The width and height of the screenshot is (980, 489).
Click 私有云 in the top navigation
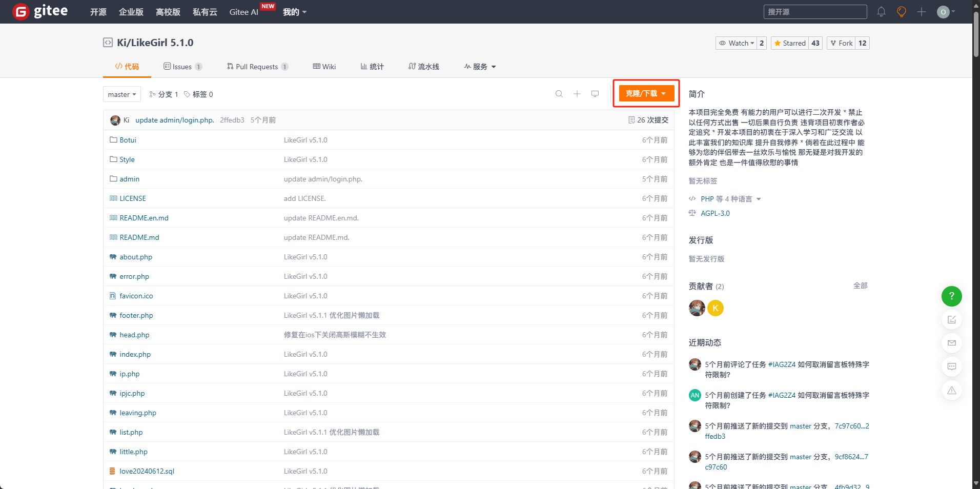tap(205, 12)
